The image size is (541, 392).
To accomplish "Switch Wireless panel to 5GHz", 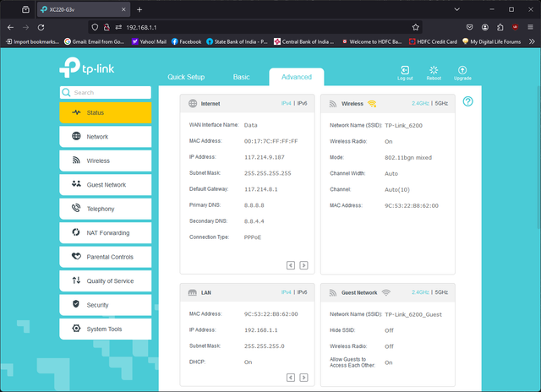I will tap(441, 103).
